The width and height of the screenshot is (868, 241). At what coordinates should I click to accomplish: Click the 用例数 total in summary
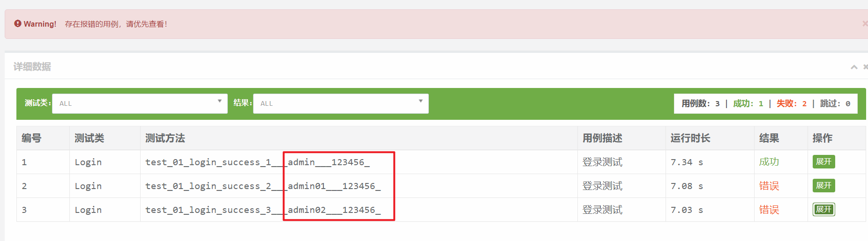[x=701, y=103]
